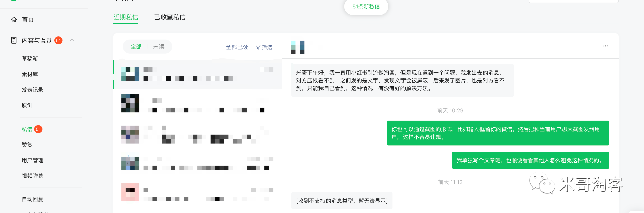Screen dimensions: 644x213
Task: Open 发表记录 in the sidebar
Action: tap(32, 90)
